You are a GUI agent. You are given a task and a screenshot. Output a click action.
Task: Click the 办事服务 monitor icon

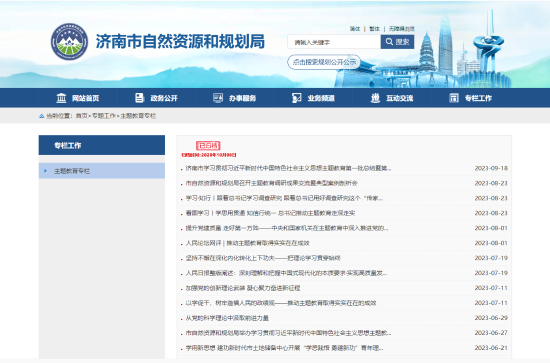tap(218, 98)
